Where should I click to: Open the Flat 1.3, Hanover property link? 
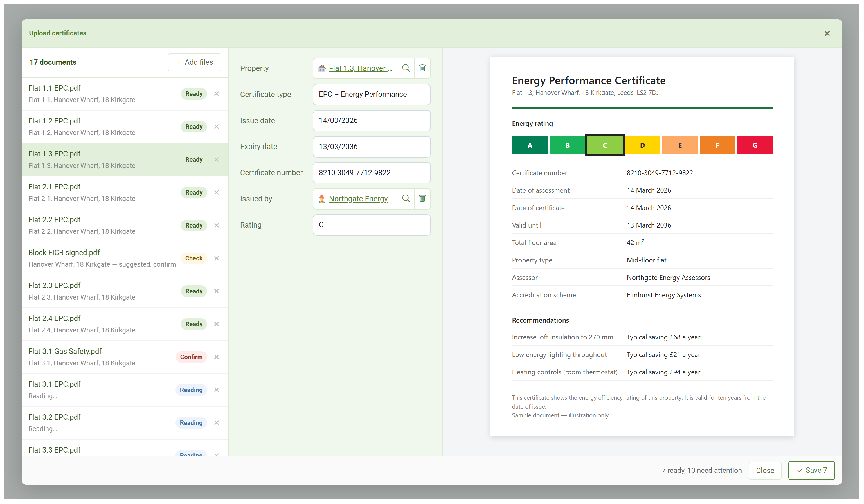(361, 68)
